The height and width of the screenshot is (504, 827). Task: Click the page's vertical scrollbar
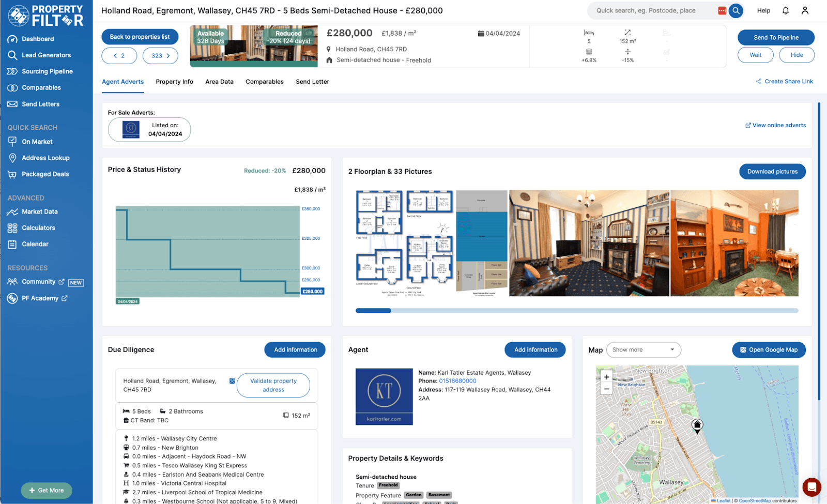click(819, 251)
